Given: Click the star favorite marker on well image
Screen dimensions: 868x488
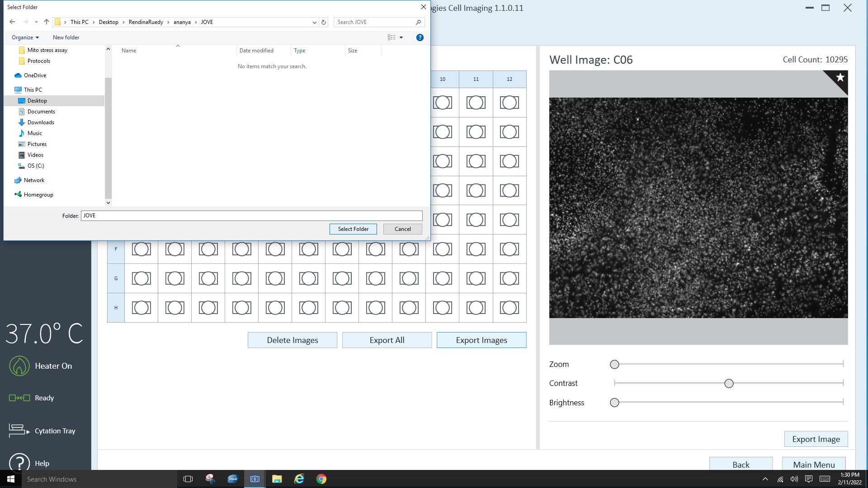Looking at the screenshot, I should coord(840,78).
